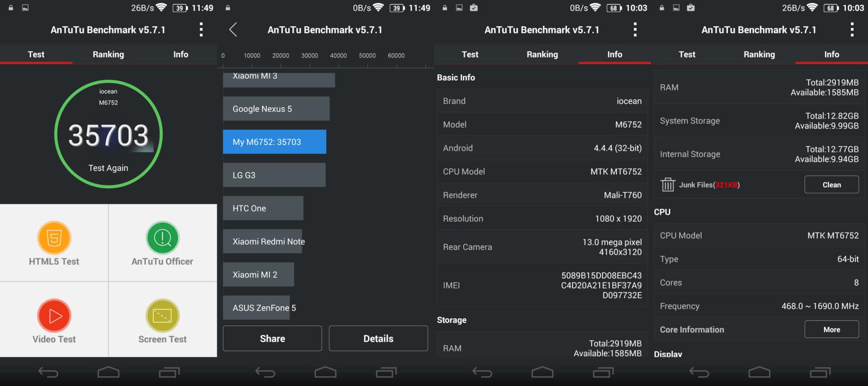
Task: Click the Junk Files trash can icon
Action: pyautogui.click(x=668, y=185)
